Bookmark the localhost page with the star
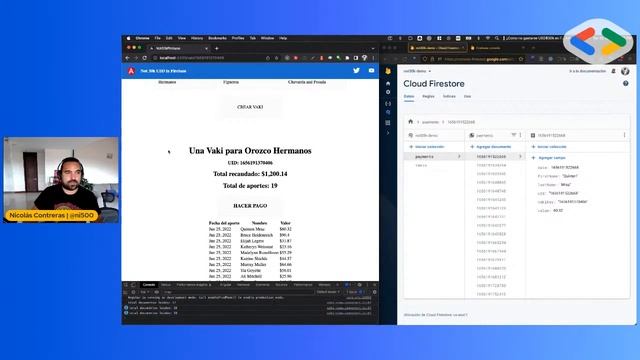Screen dimensions: 640x360 pyautogui.click(x=276, y=58)
